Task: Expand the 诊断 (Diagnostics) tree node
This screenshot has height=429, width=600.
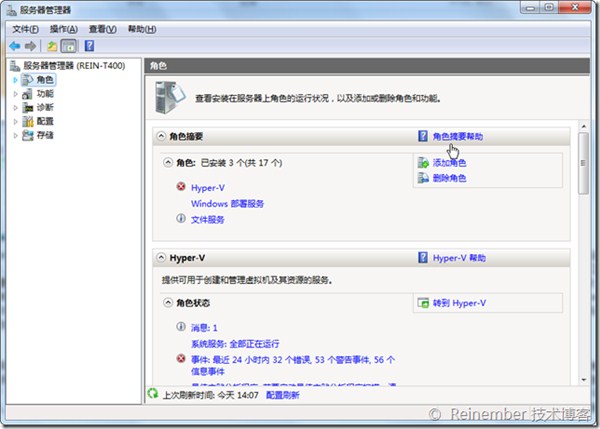Action: coord(16,107)
